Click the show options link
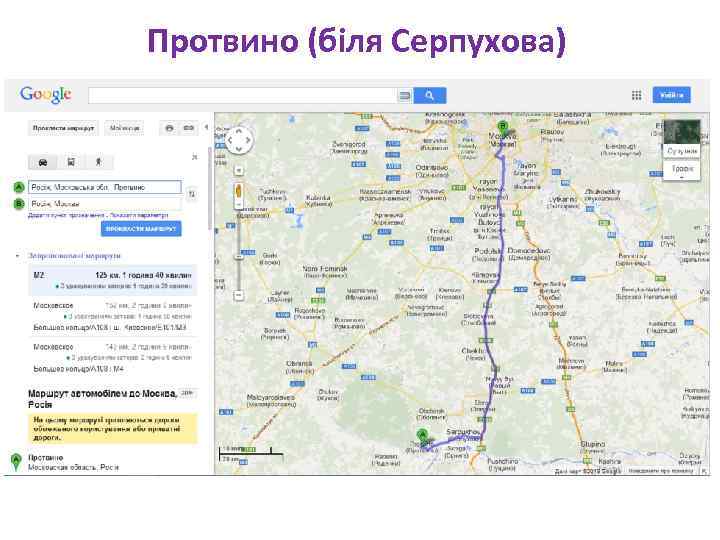This screenshot has width=720, height=540. click(139, 215)
